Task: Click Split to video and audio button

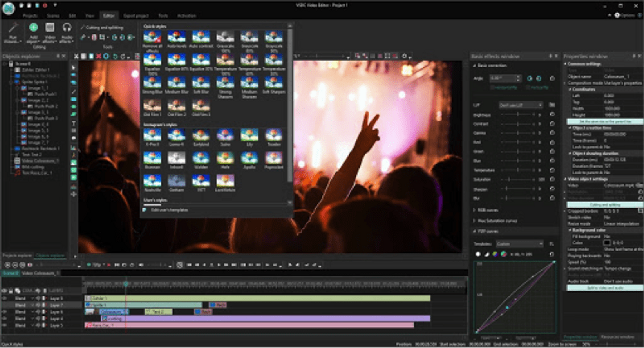Action: pos(604,288)
